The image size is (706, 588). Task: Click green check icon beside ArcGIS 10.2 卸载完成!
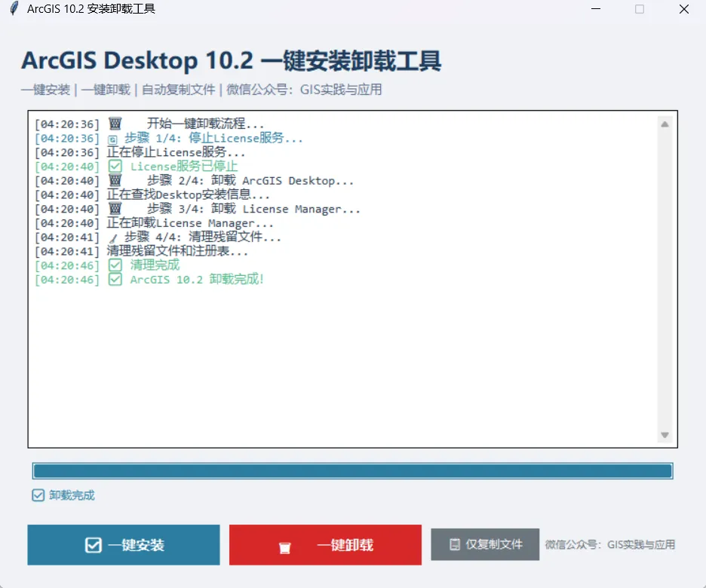coord(115,280)
